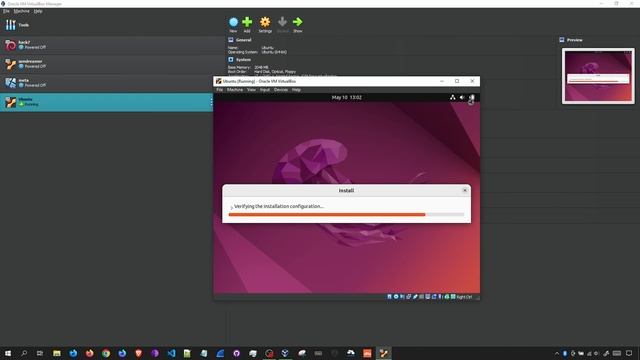Open Devices menu in Ubuntu VM window
This screenshot has width=640, height=360.
pyautogui.click(x=281, y=90)
